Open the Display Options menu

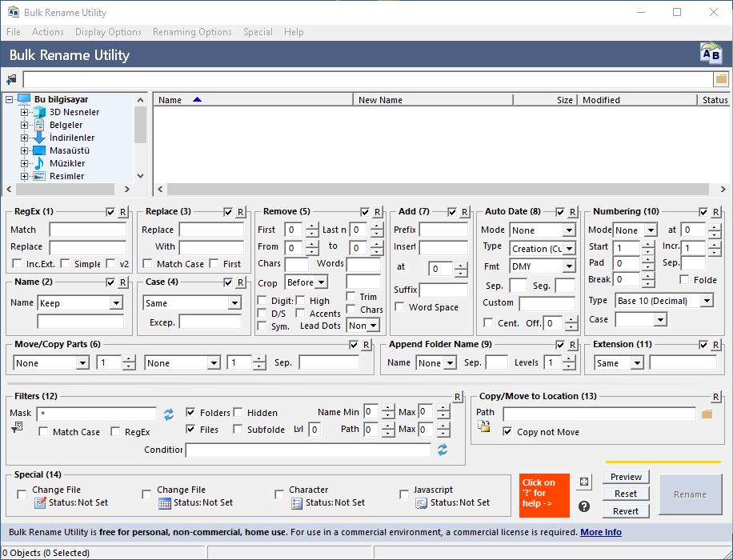tap(108, 32)
